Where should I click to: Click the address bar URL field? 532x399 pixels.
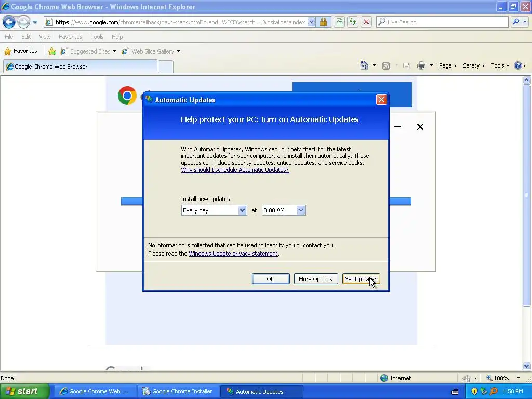click(x=180, y=22)
